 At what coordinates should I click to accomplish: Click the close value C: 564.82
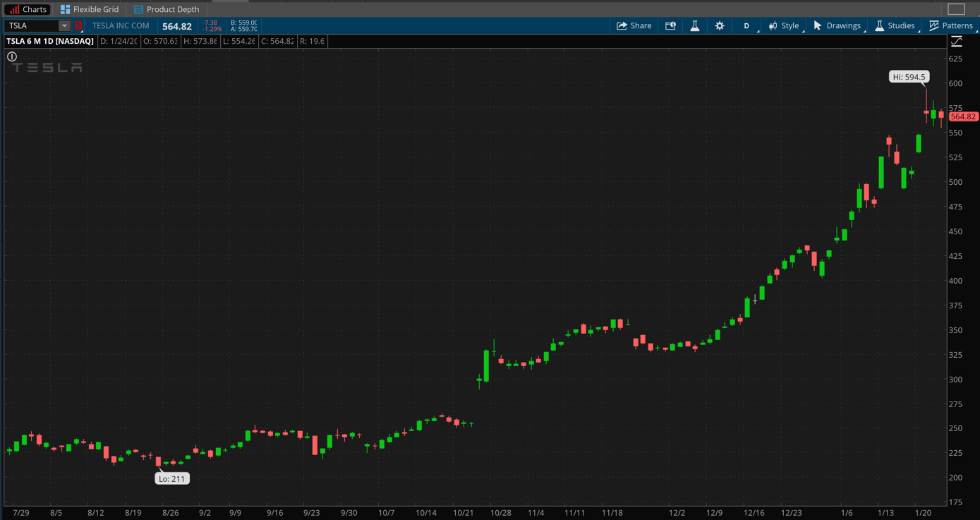(x=277, y=41)
